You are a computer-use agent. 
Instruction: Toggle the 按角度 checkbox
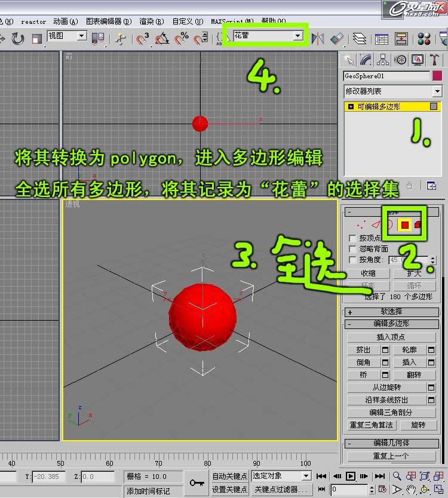click(x=352, y=260)
